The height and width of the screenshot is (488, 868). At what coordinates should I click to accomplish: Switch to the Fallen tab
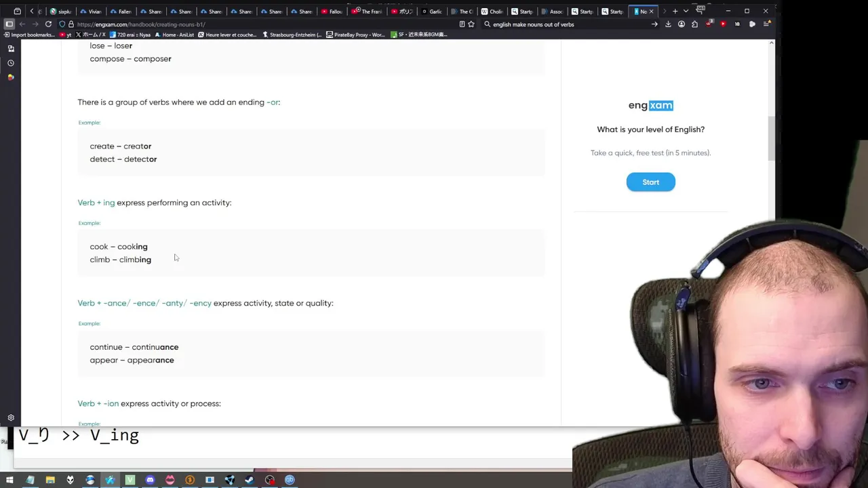[121, 11]
